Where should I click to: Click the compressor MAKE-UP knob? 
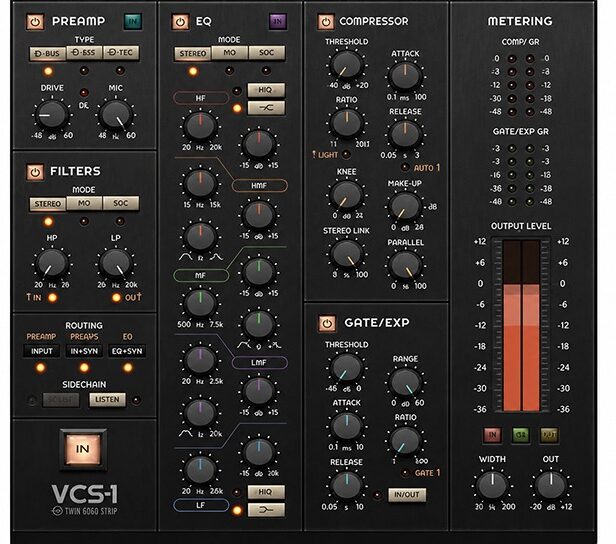click(x=405, y=207)
